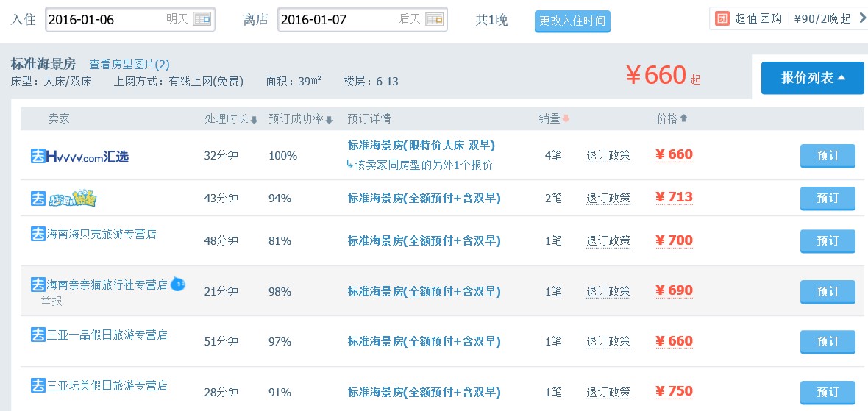Collapse the 报价列表 panel
Image resolution: width=868 pixels, height=411 pixels.
pyautogui.click(x=812, y=78)
